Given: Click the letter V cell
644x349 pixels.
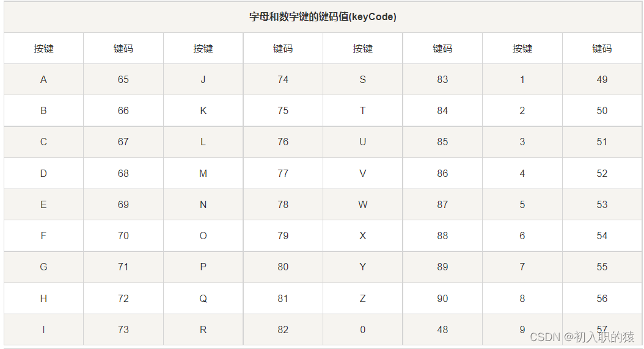Looking at the screenshot, I should click(363, 173).
